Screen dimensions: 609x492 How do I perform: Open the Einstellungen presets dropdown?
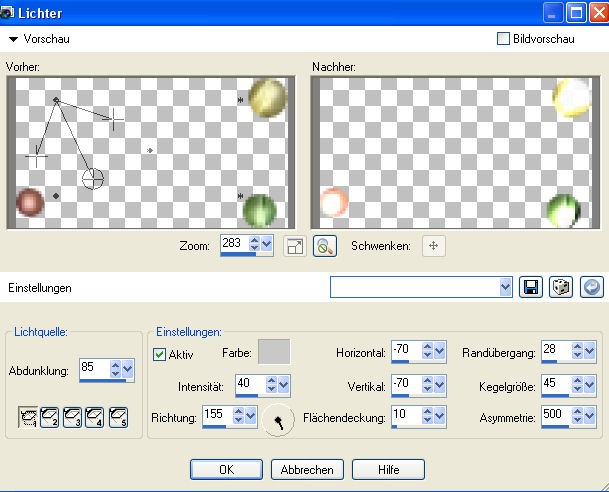click(505, 287)
